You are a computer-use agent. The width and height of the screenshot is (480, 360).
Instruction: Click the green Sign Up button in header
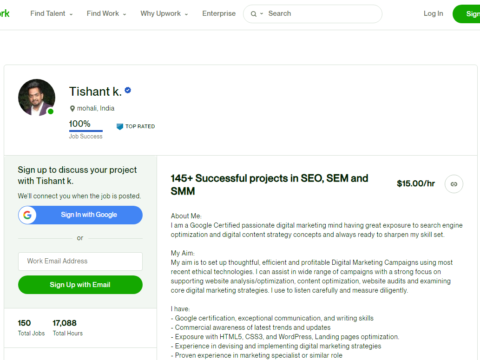click(466, 14)
